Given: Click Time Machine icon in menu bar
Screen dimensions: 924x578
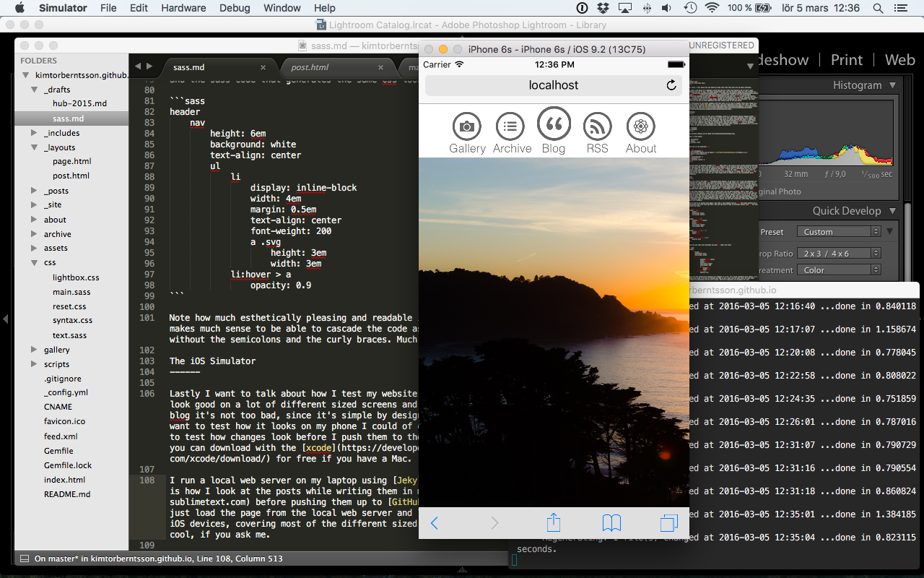Looking at the screenshot, I should (x=690, y=8).
